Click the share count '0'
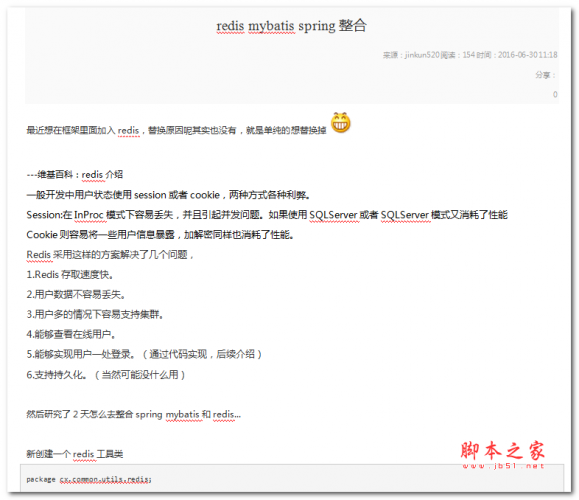The width and height of the screenshot is (579, 500). [x=555, y=95]
